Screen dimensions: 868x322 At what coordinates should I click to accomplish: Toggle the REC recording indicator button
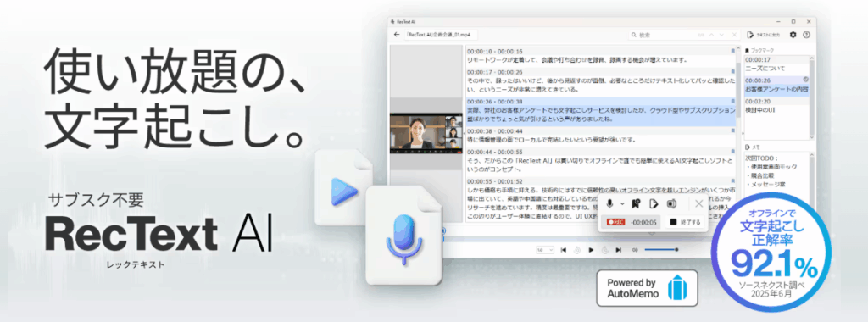[615, 222]
